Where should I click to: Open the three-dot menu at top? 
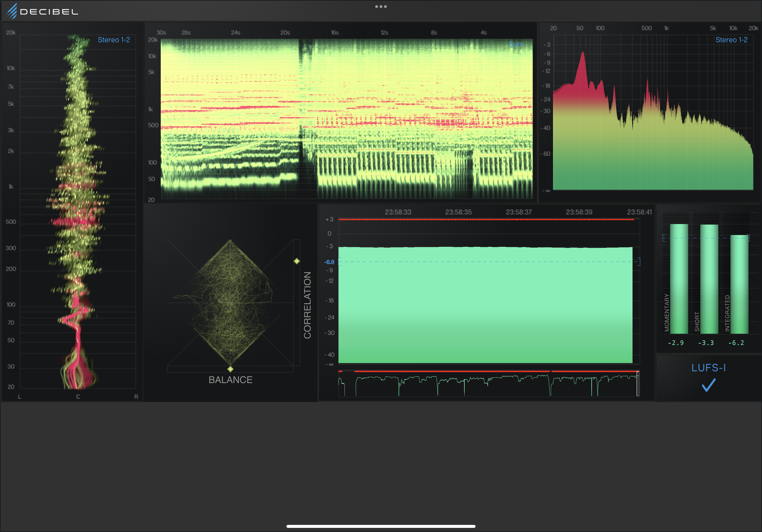[381, 7]
